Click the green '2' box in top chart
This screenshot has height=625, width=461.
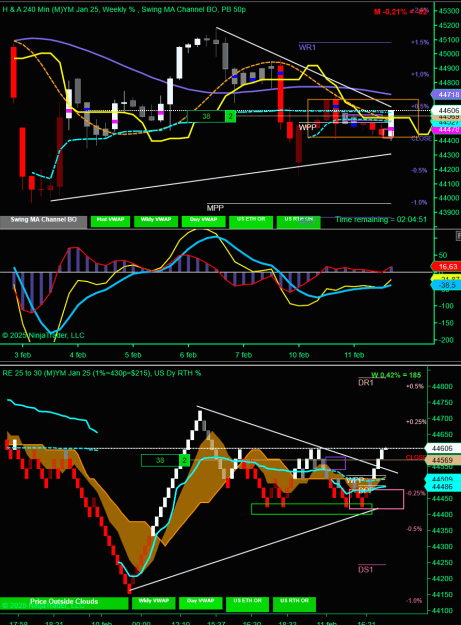click(230, 116)
